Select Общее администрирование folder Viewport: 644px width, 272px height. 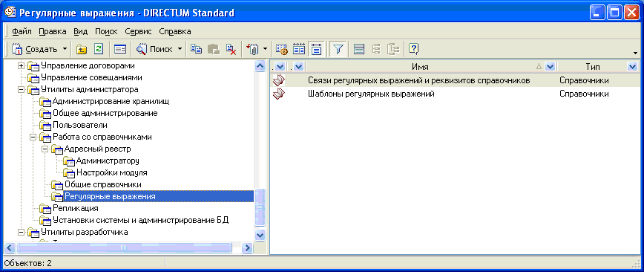[x=105, y=113]
